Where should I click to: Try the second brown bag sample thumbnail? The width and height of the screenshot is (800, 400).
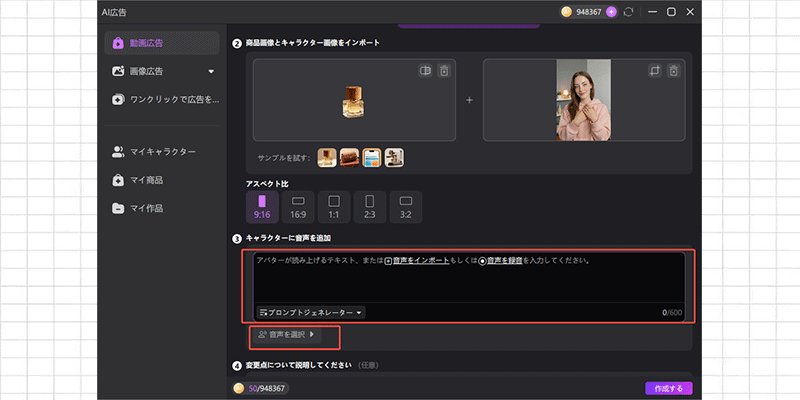[x=349, y=158]
